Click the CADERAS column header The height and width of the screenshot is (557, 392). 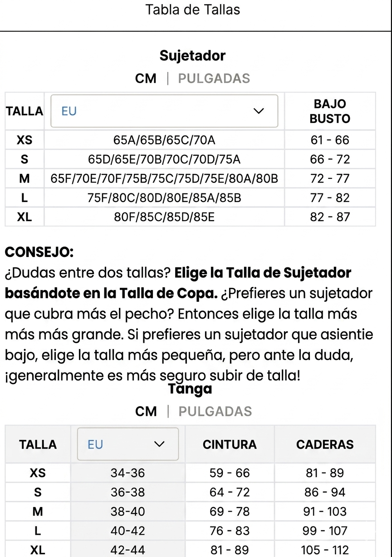(325, 444)
